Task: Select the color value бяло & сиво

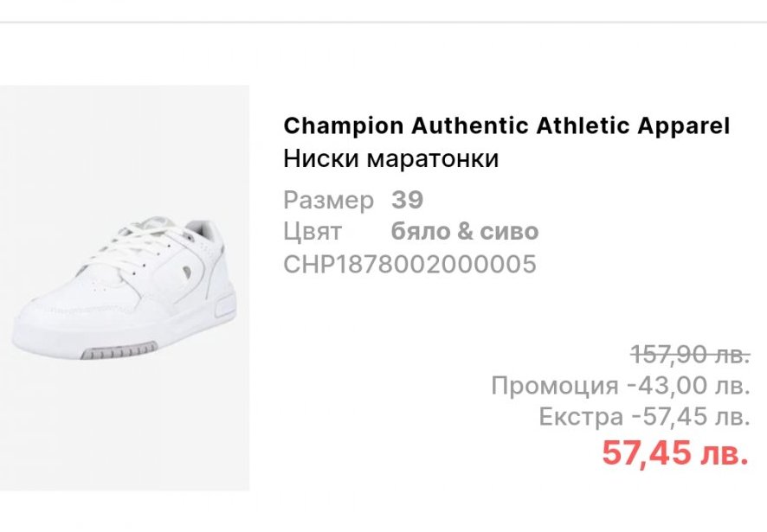Action: coord(465,232)
